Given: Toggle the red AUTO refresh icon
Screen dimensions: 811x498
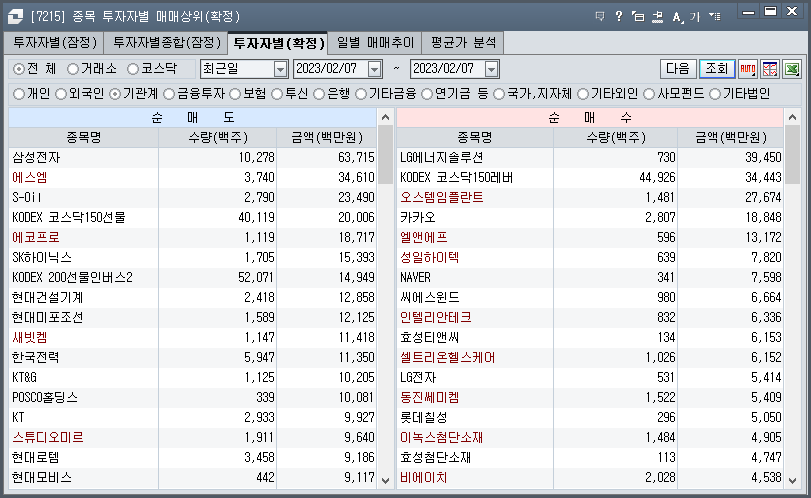Looking at the screenshot, I should 747,69.
